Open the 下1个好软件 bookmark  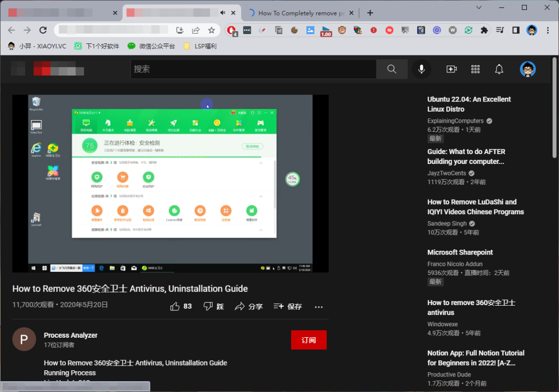(101, 46)
